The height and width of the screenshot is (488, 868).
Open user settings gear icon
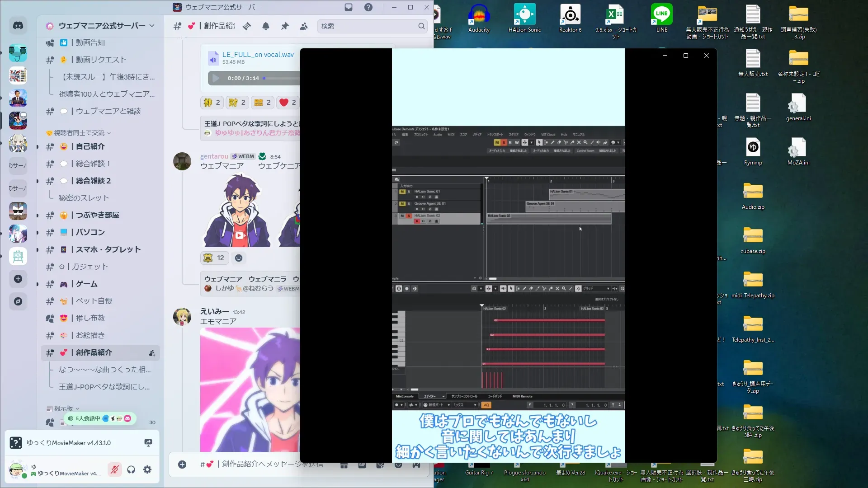[147, 469]
